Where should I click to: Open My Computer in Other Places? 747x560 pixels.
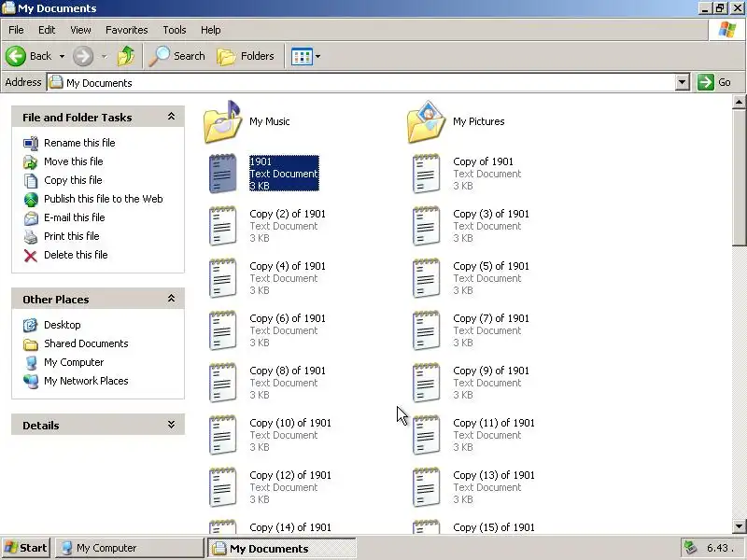(74, 362)
